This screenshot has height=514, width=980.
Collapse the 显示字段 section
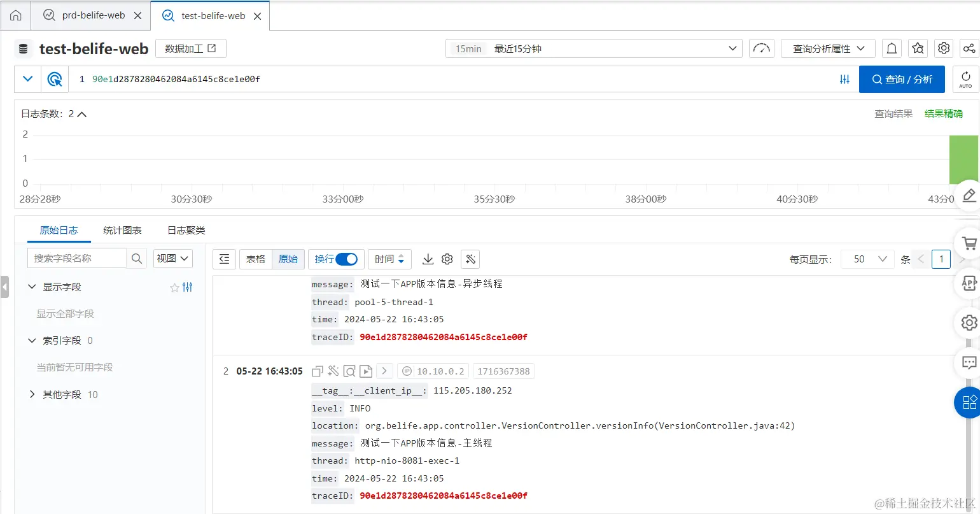click(32, 287)
